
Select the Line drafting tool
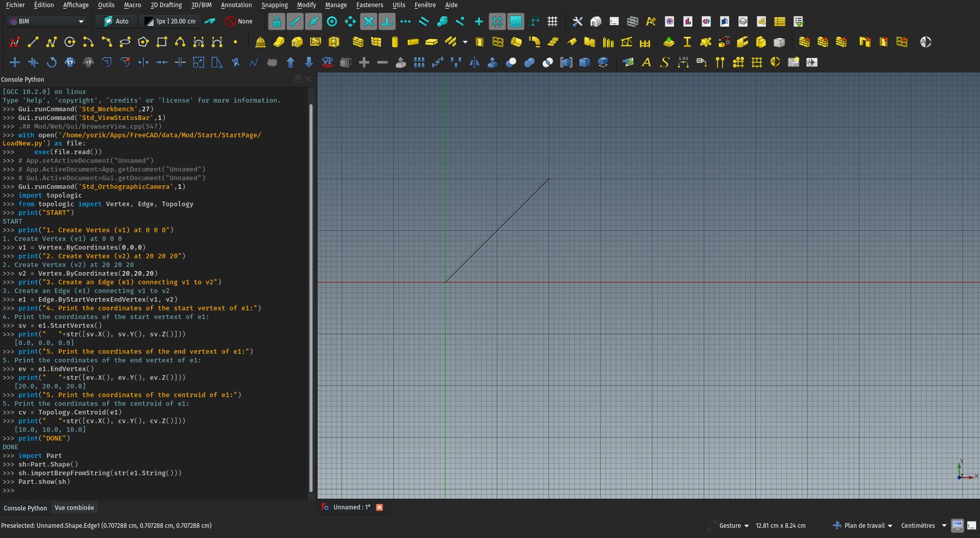(34, 42)
